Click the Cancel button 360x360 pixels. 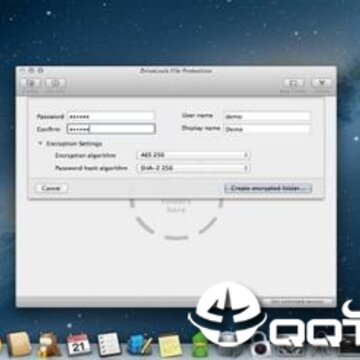pos(51,188)
